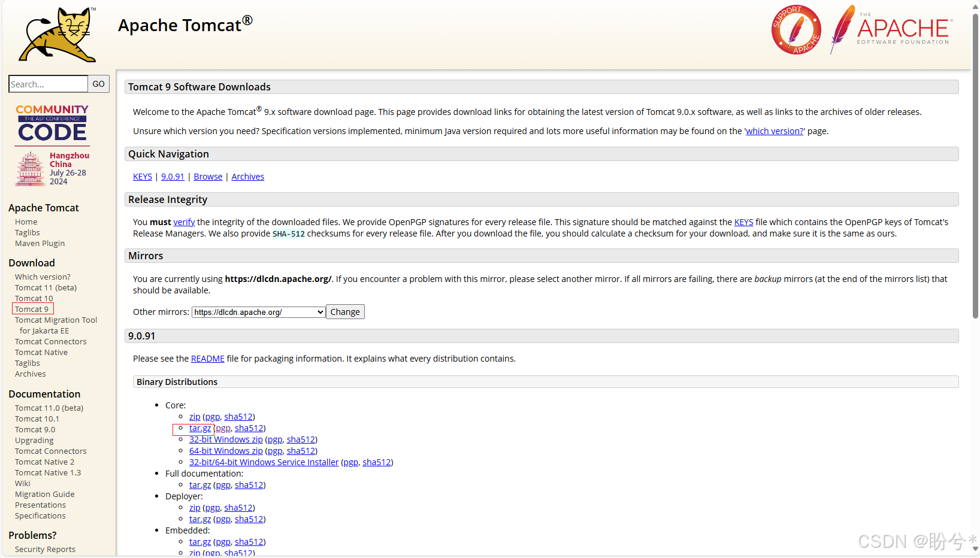Open the Other mirrors dropdown
Image resolution: width=980 pixels, height=558 pixels.
259,312
